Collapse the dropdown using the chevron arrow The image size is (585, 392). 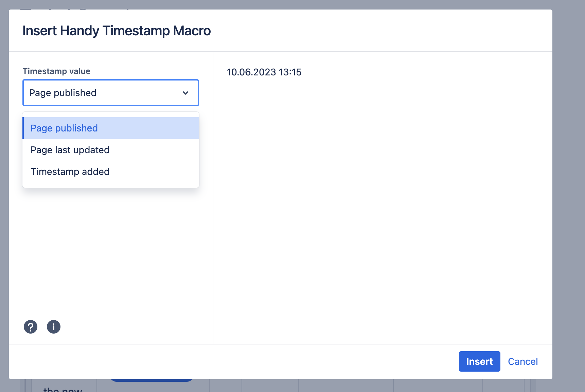click(x=185, y=93)
